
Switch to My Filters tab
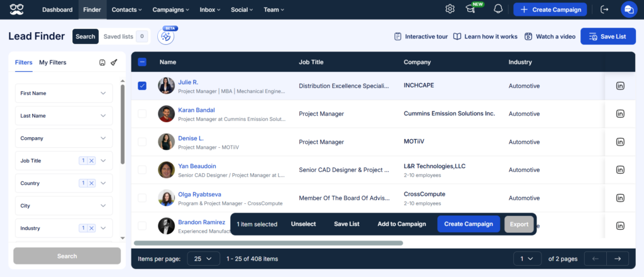pyautogui.click(x=53, y=62)
